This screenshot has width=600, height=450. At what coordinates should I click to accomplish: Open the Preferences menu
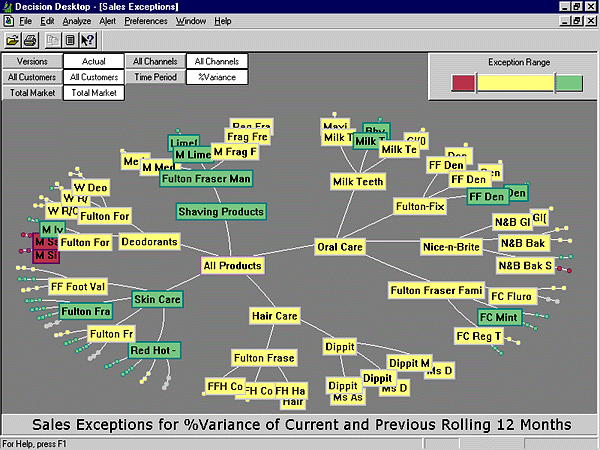point(146,21)
